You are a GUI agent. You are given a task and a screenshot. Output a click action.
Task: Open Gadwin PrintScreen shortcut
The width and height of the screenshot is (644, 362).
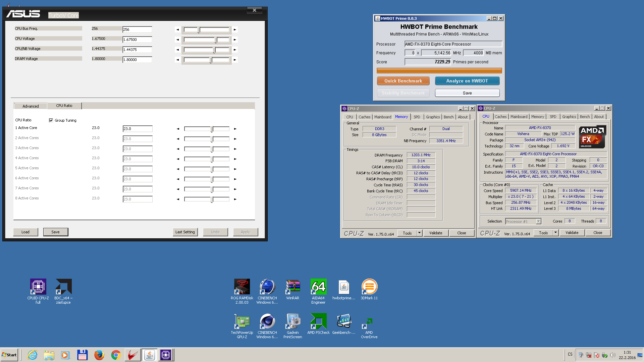pyautogui.click(x=293, y=326)
